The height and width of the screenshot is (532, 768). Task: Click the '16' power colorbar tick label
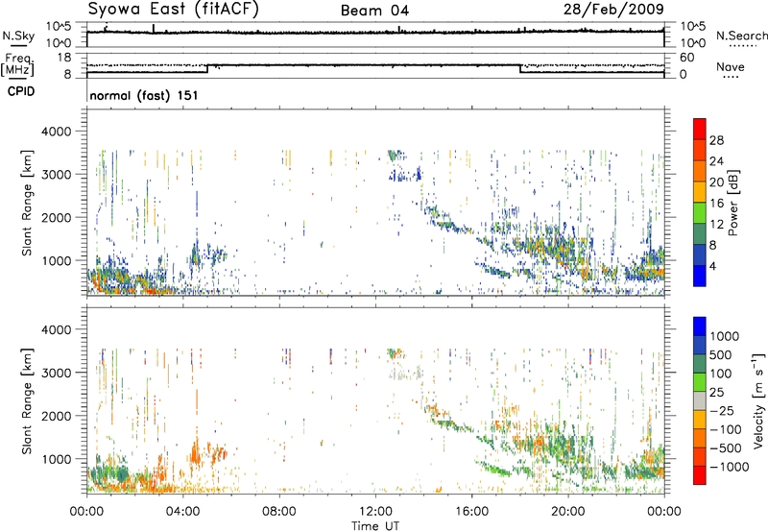click(x=716, y=204)
